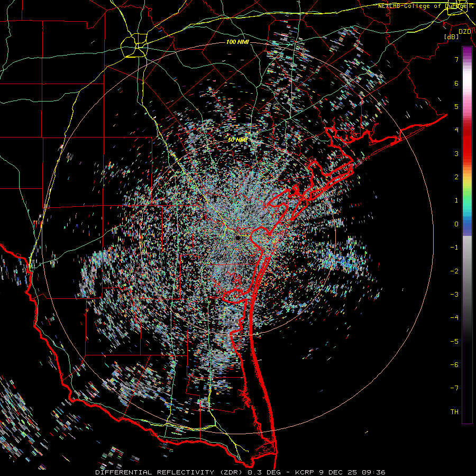Click the -5 value on color scale

(454, 341)
